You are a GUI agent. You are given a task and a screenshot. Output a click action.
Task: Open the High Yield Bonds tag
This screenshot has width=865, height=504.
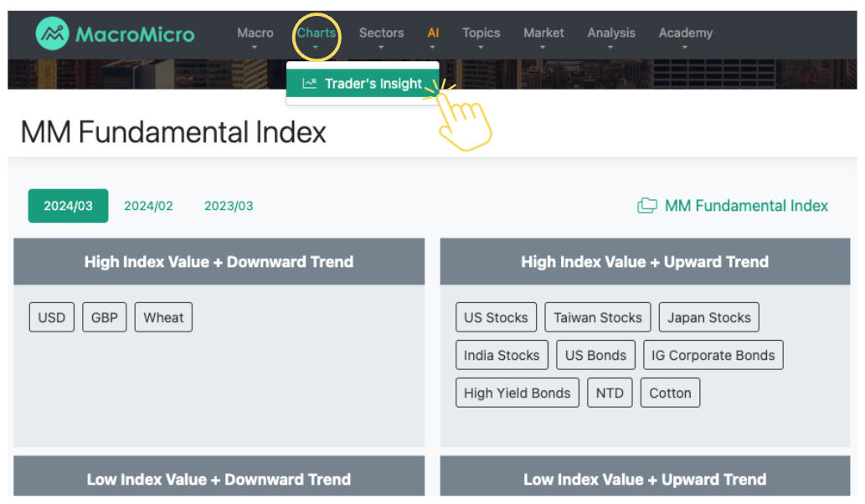point(517,393)
